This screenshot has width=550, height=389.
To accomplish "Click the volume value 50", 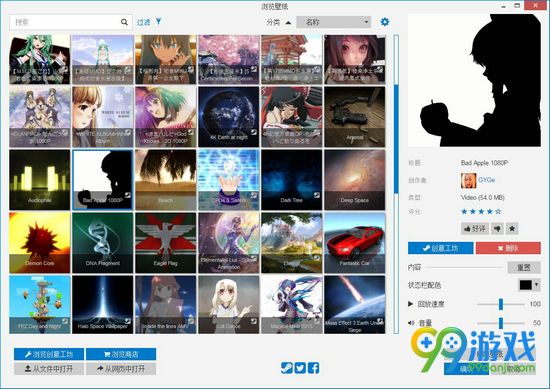I will pyautogui.click(x=537, y=323).
